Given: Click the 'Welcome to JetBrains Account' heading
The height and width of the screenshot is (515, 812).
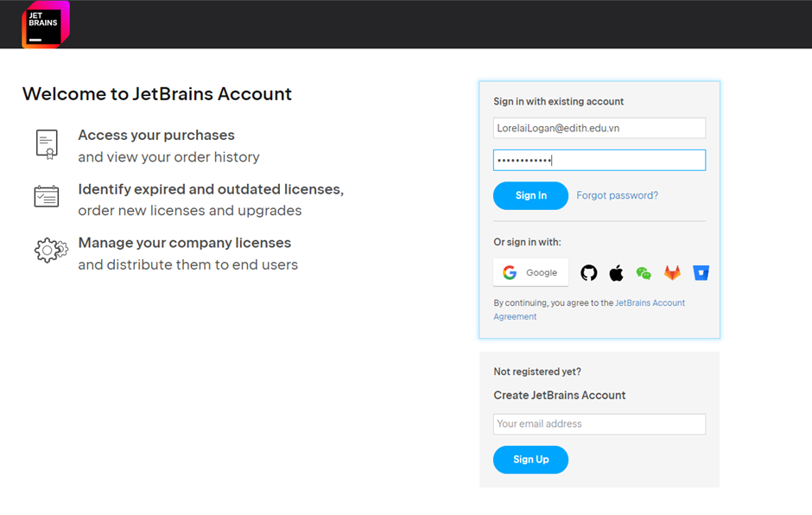Looking at the screenshot, I should 157,94.
